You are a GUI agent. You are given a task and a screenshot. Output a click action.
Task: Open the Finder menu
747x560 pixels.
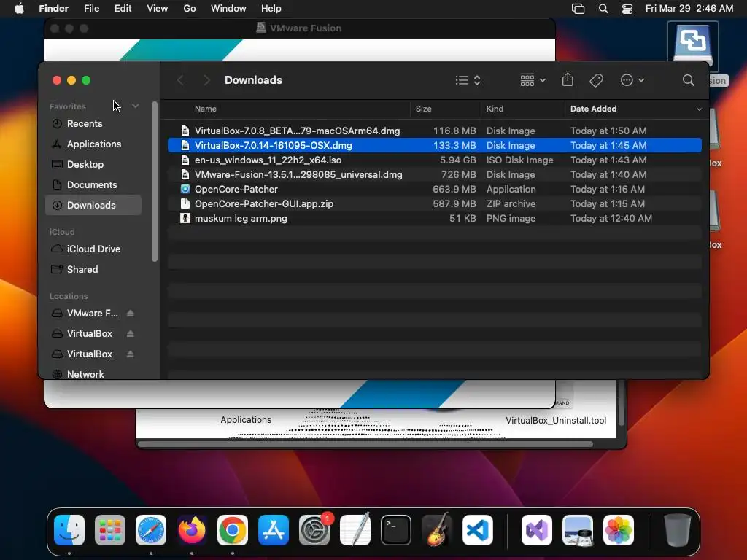[x=53, y=9]
